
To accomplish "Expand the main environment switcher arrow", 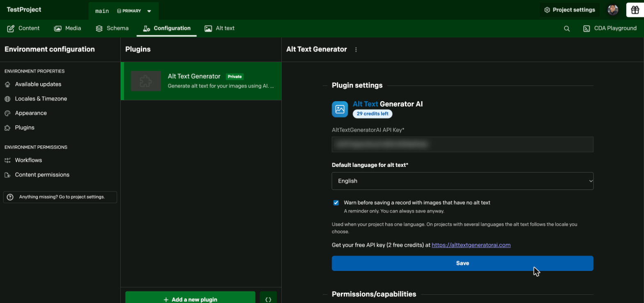I will pos(149,11).
